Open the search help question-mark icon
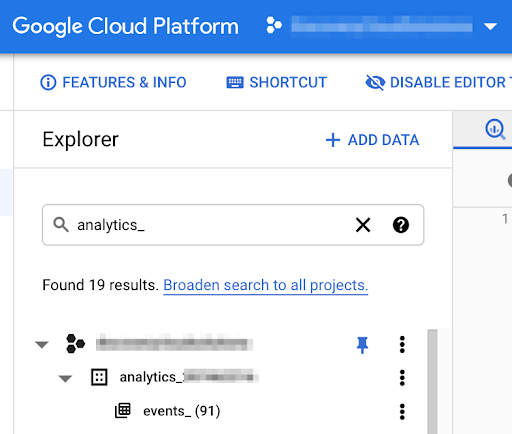This screenshot has height=434, width=512. tap(401, 225)
